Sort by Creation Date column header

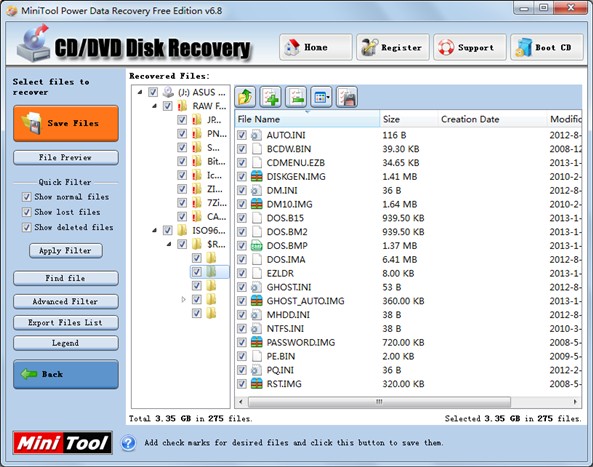click(x=492, y=119)
